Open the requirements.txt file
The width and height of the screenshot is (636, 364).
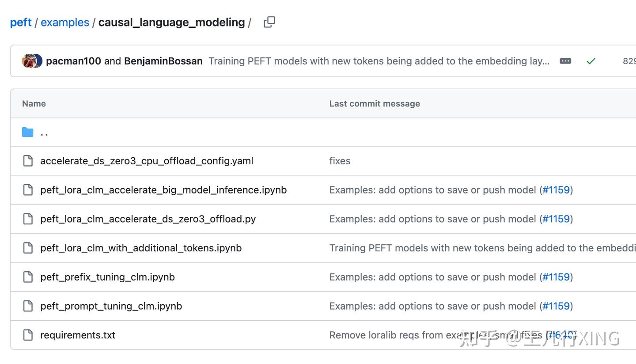coord(78,335)
